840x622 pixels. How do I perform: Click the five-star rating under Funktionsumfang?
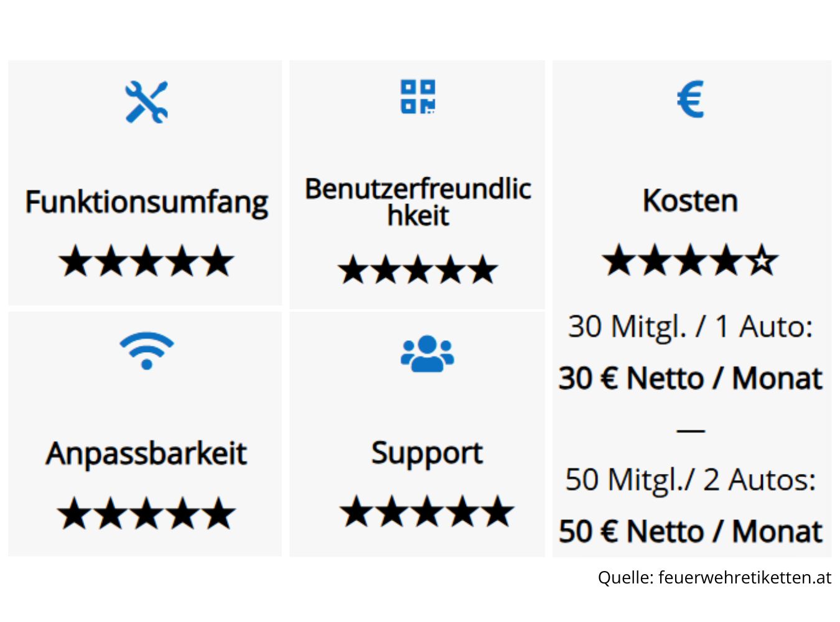147,261
